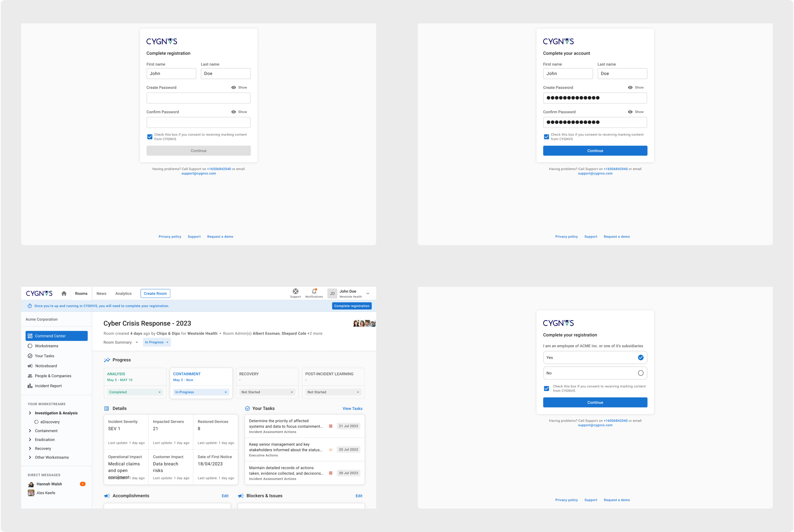Toggle marketing consent checkbox in Complete your account form
Screen dimensions: 794x532
click(546, 137)
